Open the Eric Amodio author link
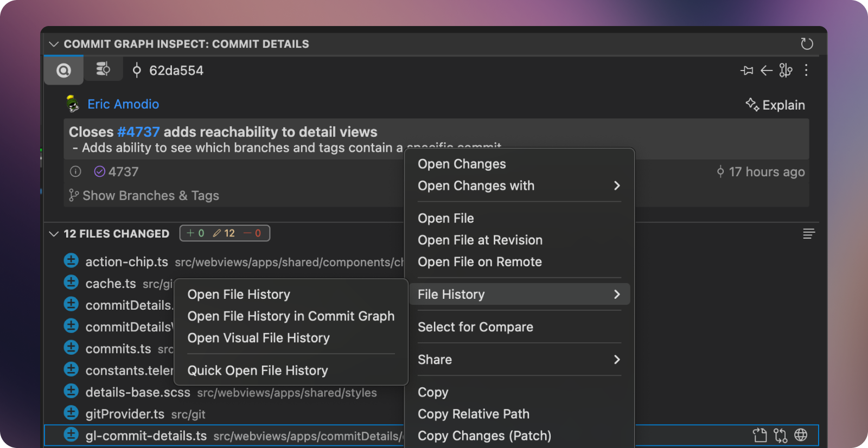868x448 pixels. [x=123, y=104]
